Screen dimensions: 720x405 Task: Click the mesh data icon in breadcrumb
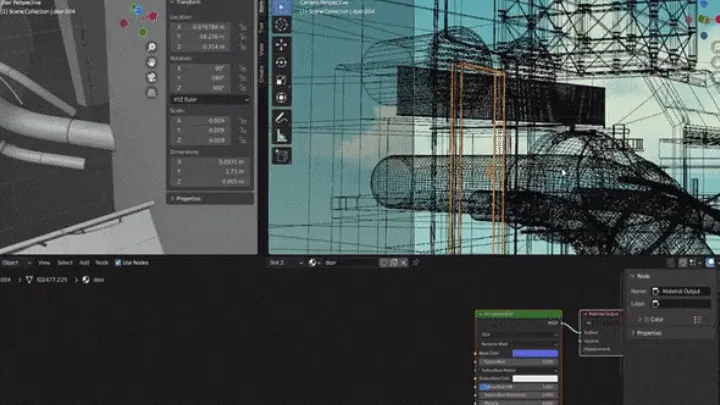click(29, 280)
